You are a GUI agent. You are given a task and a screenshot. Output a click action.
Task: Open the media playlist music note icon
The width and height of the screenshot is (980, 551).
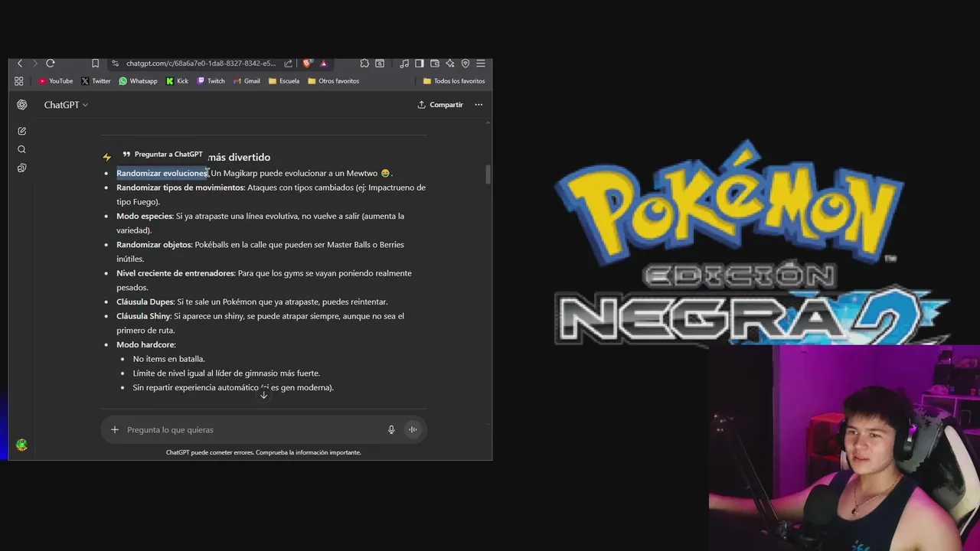point(404,64)
